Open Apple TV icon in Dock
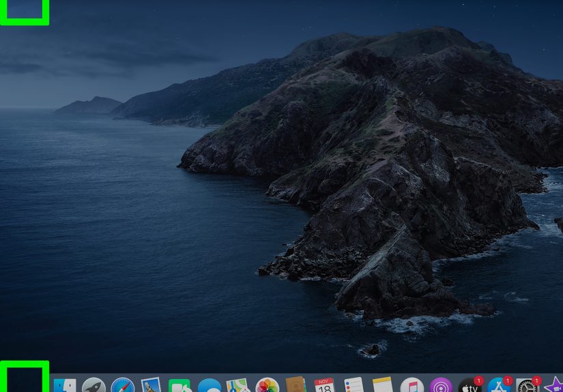Screen dimensions: 563x392 470,385
